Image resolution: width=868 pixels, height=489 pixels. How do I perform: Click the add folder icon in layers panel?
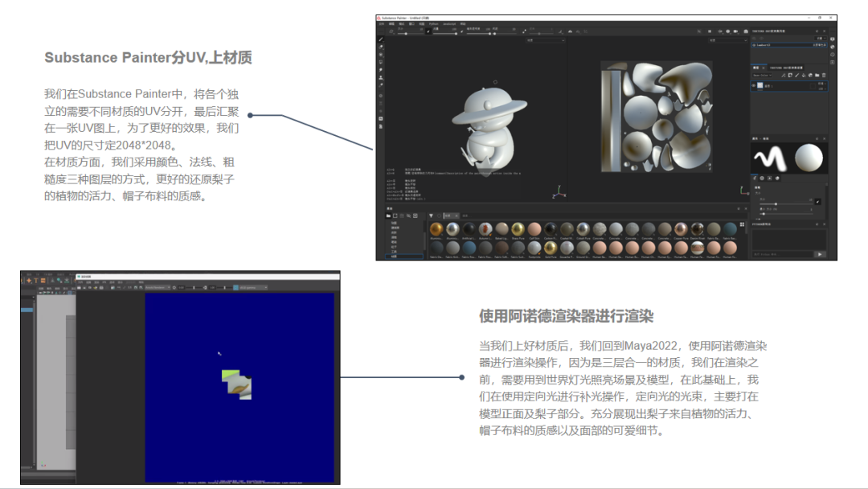click(817, 75)
